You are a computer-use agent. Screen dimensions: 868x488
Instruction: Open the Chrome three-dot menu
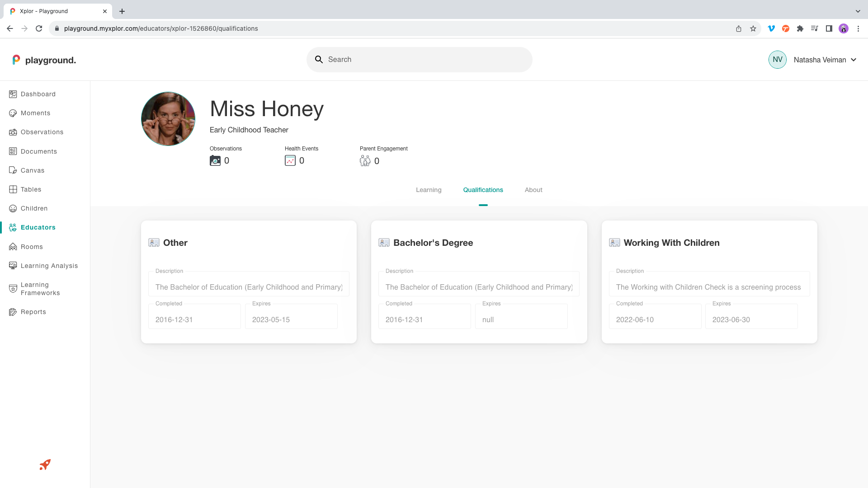[858, 28]
